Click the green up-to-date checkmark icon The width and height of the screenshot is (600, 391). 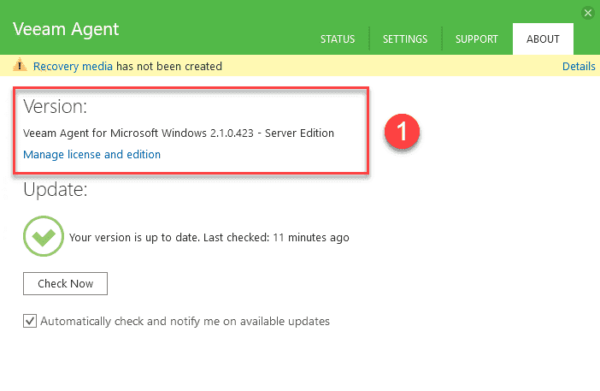pos(43,236)
